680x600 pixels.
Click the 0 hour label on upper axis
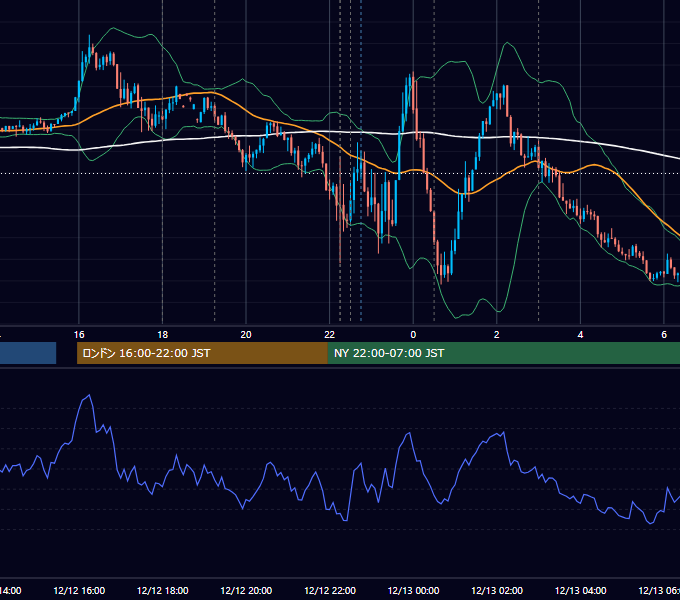point(413,335)
